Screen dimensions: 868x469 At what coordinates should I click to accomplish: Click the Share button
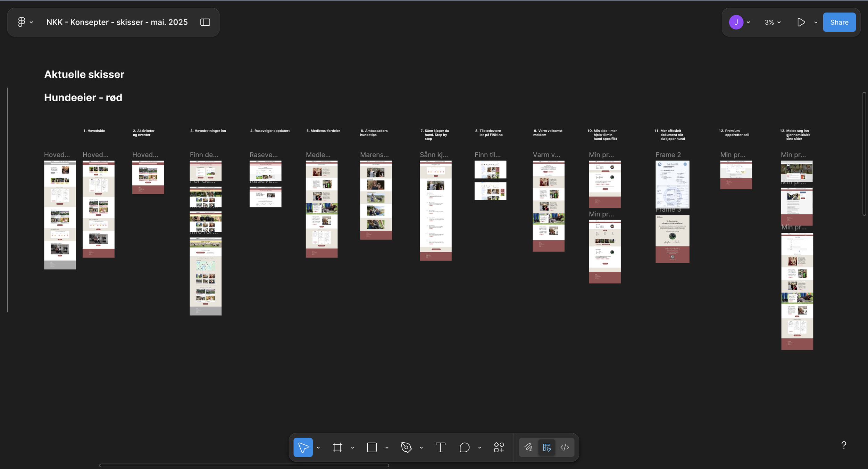click(x=839, y=22)
